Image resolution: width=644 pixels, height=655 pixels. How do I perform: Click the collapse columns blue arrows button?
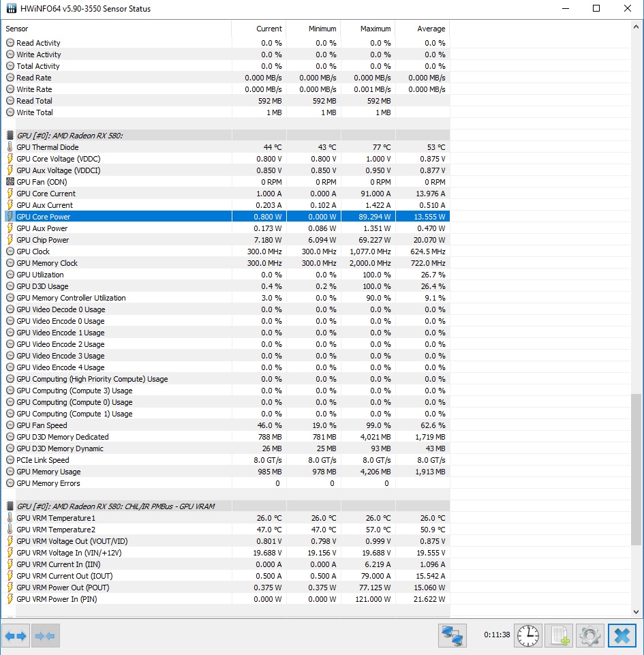pos(45,636)
